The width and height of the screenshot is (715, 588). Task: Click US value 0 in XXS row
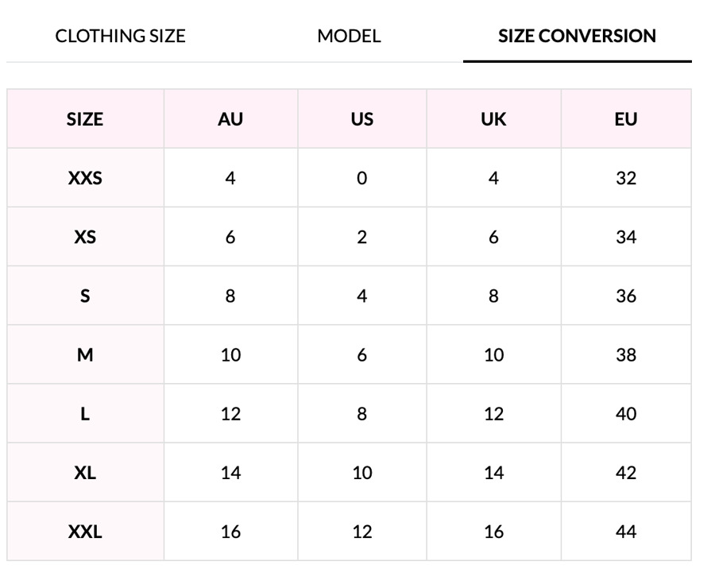(x=362, y=178)
